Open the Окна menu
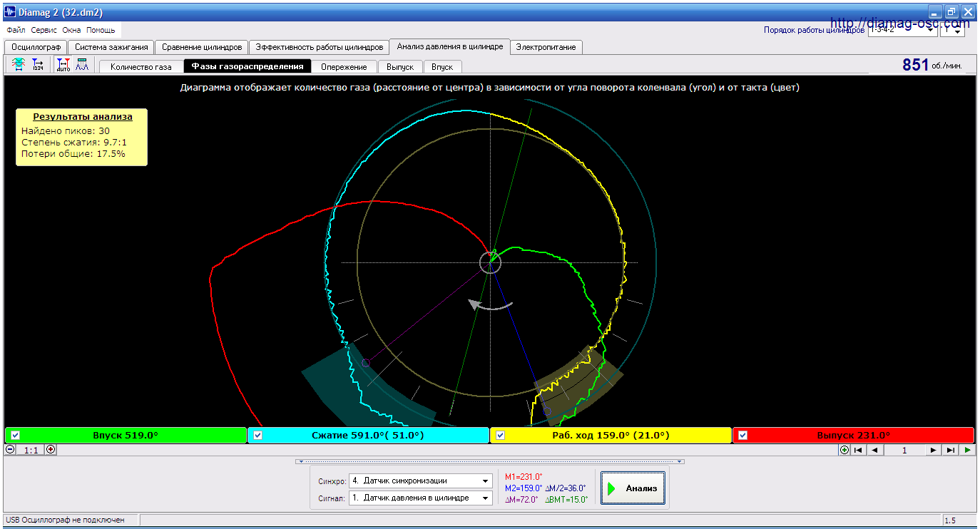Image resolution: width=980 pixels, height=529 pixels. coord(71,30)
